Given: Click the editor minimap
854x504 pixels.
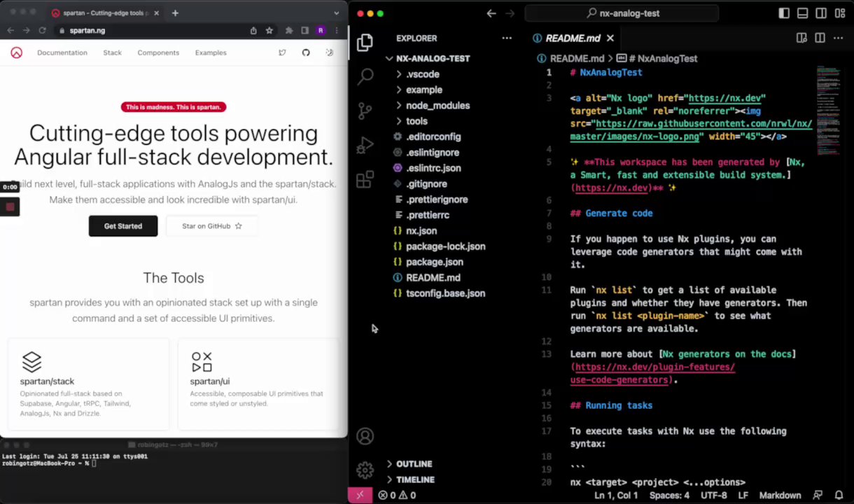Looking at the screenshot, I should 829,112.
